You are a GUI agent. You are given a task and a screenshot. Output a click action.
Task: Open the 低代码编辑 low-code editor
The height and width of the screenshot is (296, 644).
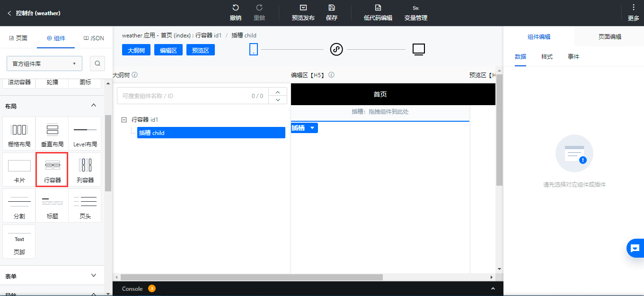[378, 8]
